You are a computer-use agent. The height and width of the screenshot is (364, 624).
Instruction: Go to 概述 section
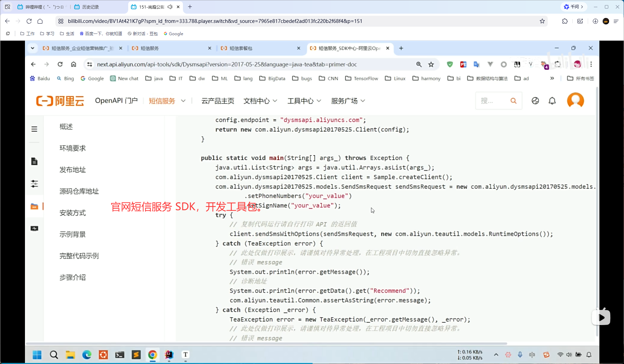point(66,127)
